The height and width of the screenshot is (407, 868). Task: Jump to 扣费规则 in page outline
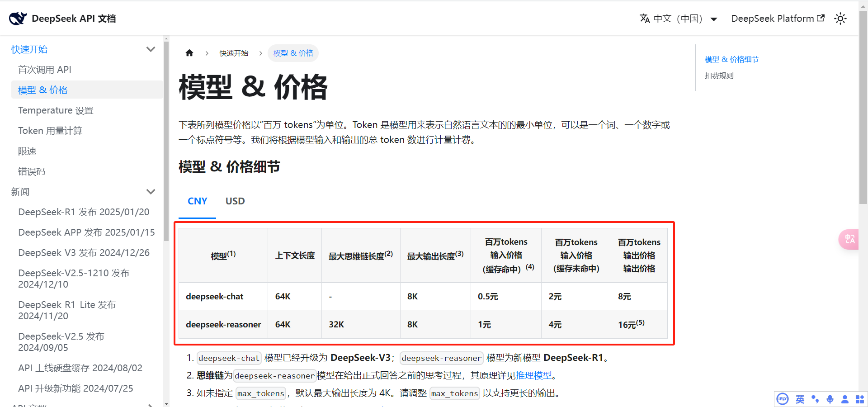(x=719, y=76)
